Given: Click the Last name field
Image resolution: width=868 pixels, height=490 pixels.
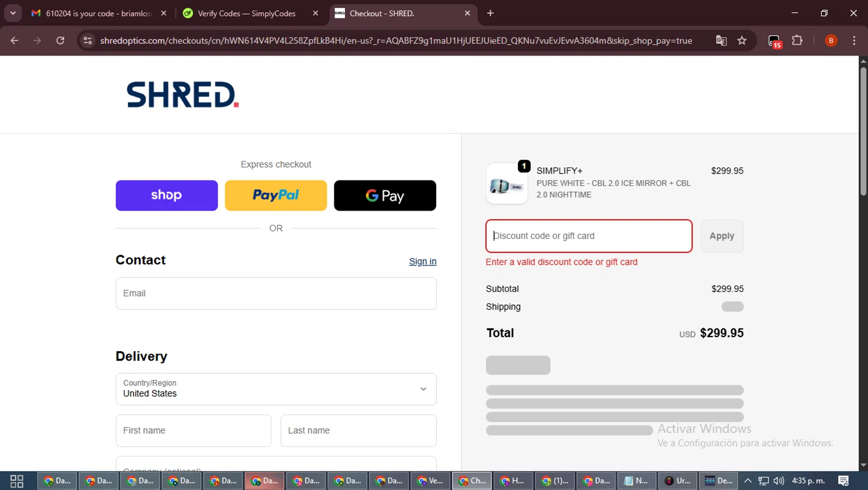Looking at the screenshot, I should tap(359, 430).
